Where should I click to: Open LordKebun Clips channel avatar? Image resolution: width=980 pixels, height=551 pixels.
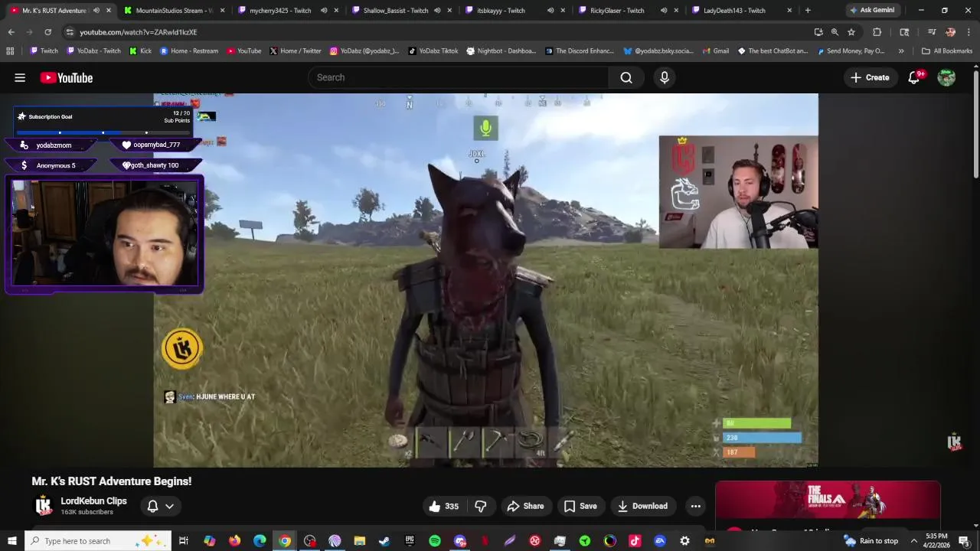(x=44, y=505)
